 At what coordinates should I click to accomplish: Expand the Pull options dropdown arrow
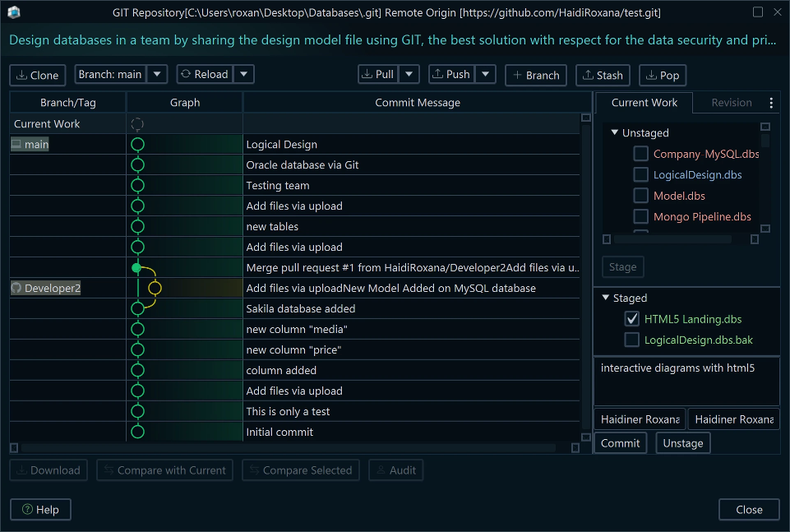tap(409, 74)
